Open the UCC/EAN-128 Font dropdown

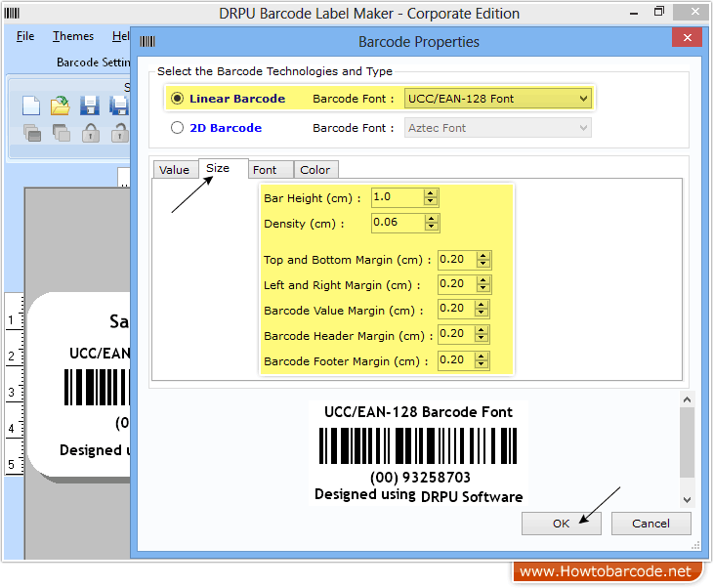tap(498, 99)
